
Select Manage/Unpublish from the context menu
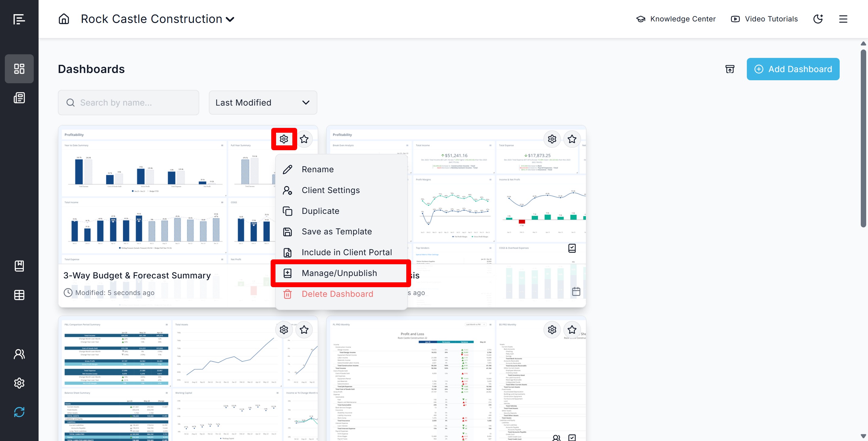[339, 273]
